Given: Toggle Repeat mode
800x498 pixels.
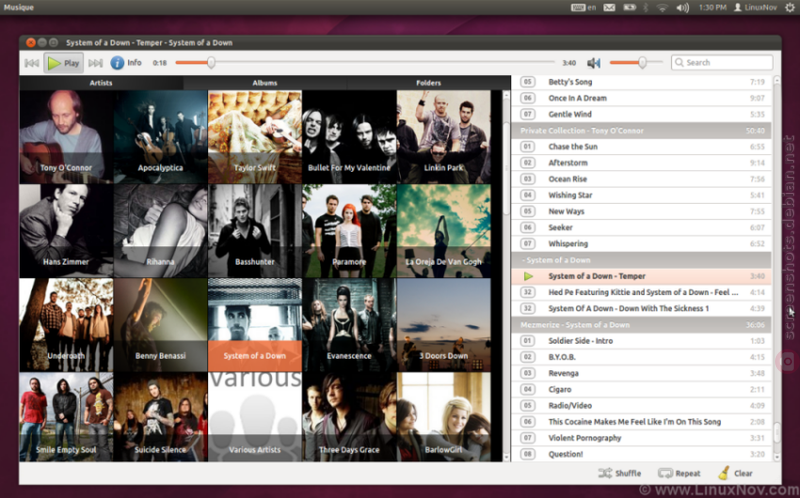Looking at the screenshot, I should click(679, 474).
